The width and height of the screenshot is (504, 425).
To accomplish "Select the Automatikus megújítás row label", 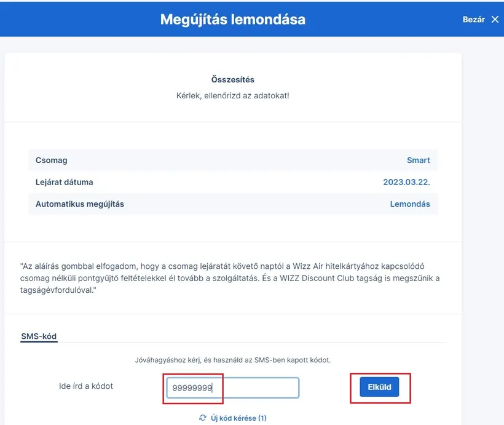I will [80, 204].
